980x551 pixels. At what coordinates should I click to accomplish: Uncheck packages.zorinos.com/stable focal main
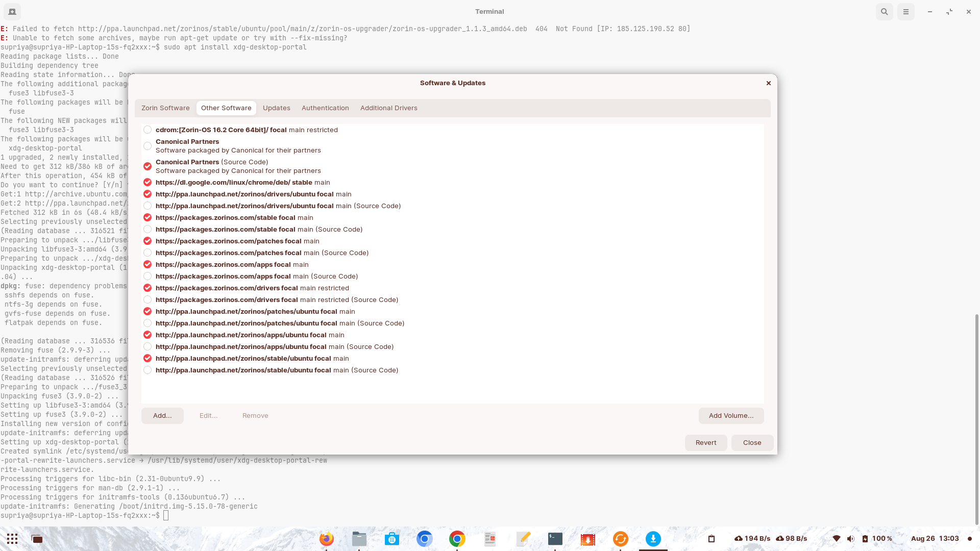148,218
